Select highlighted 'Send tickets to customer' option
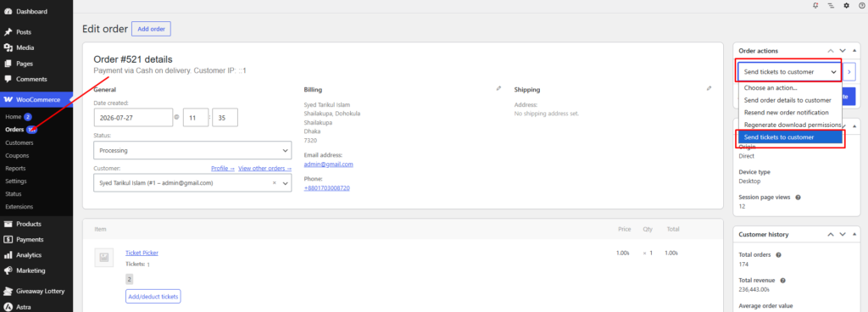 click(x=790, y=137)
